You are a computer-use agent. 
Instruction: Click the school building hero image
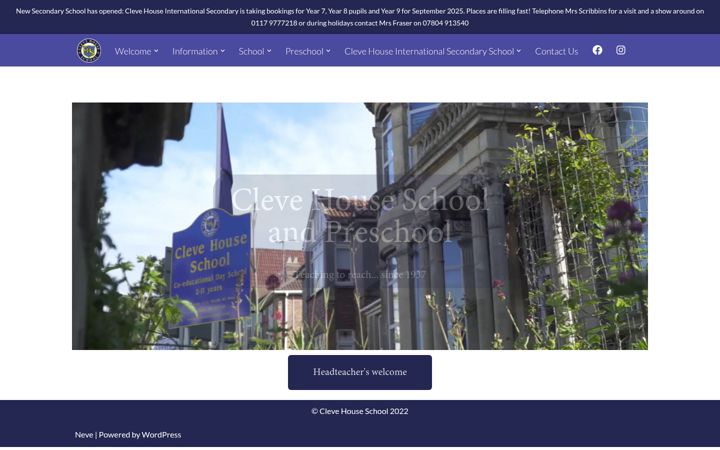click(x=360, y=226)
